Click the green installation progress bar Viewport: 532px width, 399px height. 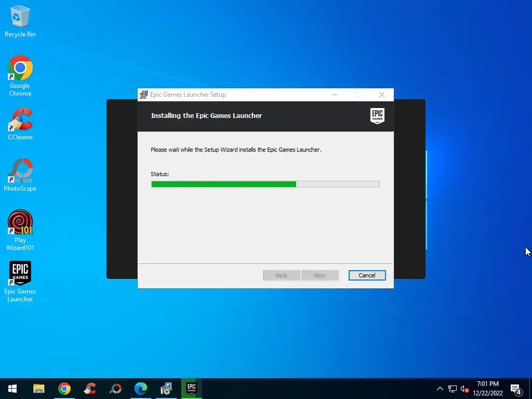(x=265, y=184)
